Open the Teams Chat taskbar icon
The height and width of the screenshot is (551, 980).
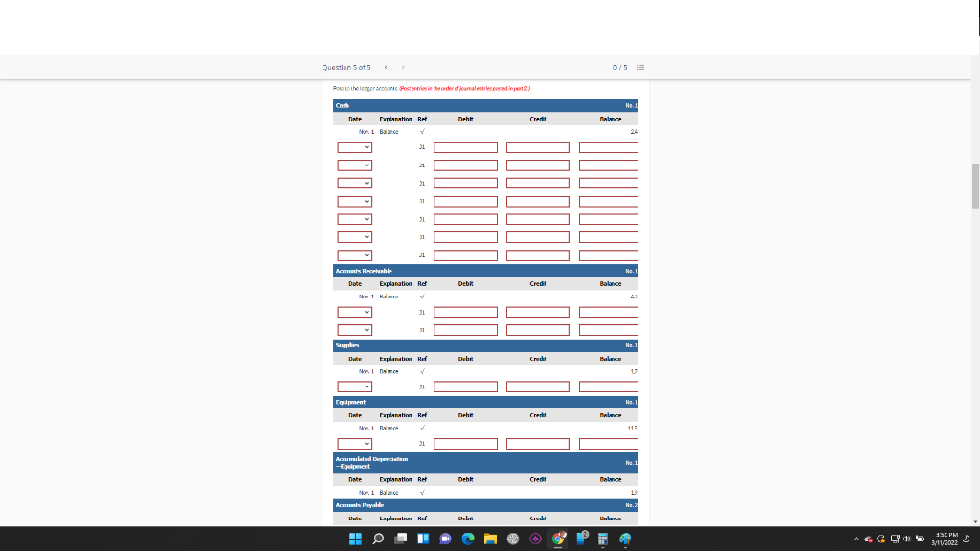pyautogui.click(x=445, y=539)
